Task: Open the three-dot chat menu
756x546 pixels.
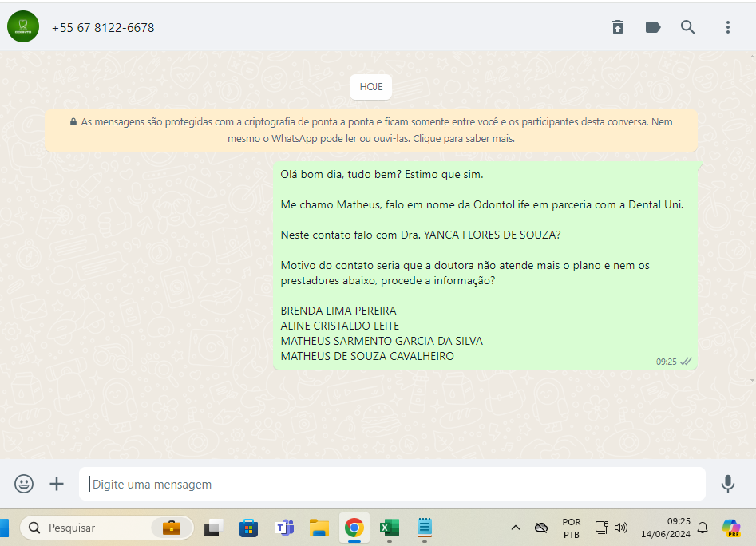Action: 728,27
